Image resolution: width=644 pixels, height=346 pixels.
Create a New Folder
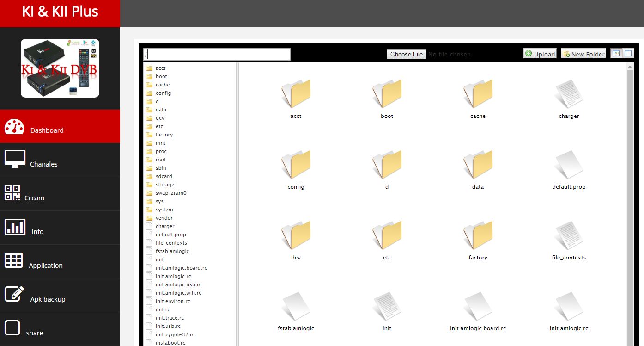pos(583,54)
